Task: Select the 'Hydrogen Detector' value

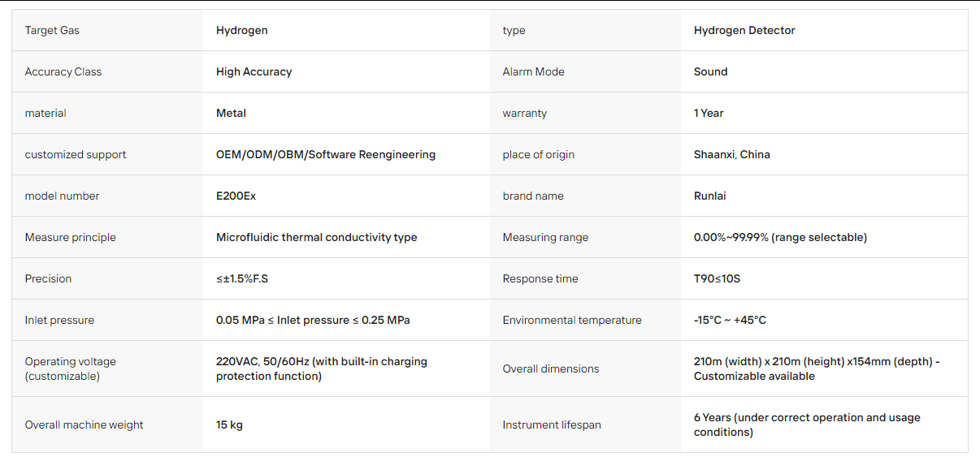Action: tap(744, 30)
